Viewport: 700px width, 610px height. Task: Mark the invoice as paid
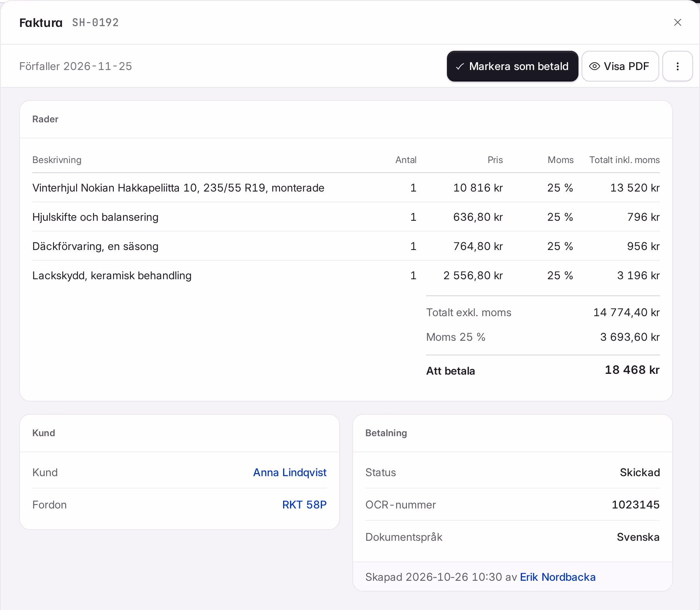point(512,66)
